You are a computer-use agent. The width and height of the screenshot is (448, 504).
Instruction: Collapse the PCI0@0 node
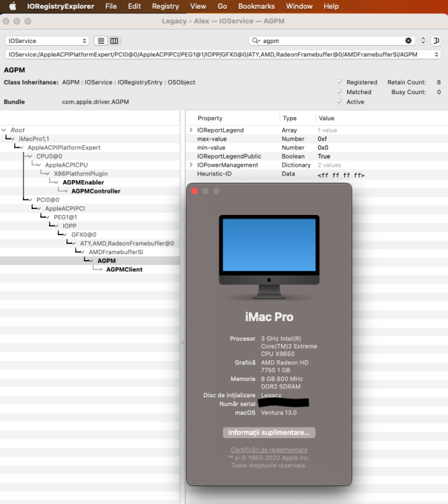(x=30, y=200)
